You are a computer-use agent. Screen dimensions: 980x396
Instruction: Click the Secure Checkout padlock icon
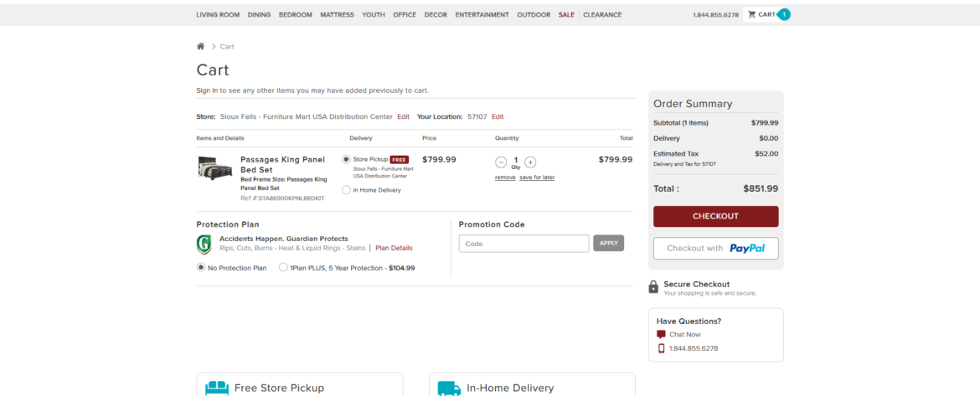coord(653,287)
